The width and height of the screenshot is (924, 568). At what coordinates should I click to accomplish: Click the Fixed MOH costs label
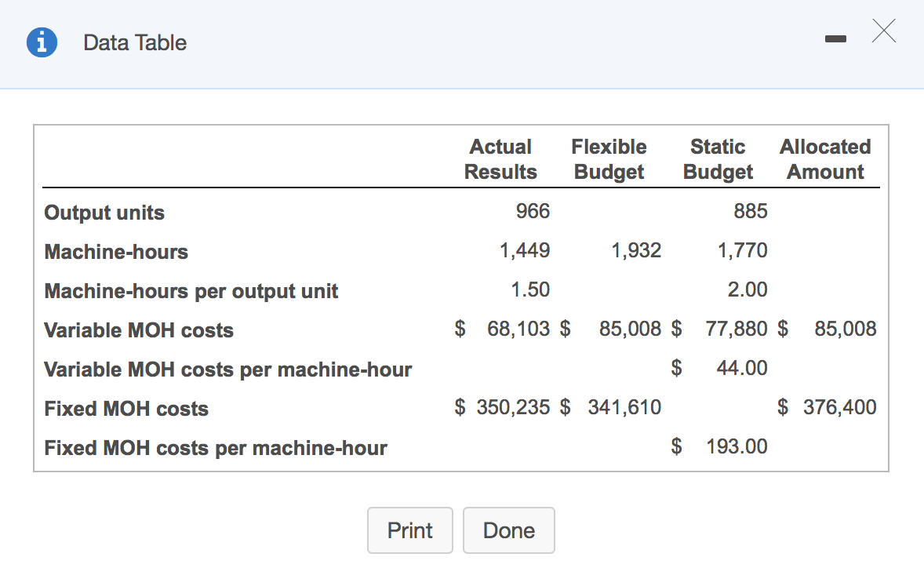(x=126, y=409)
